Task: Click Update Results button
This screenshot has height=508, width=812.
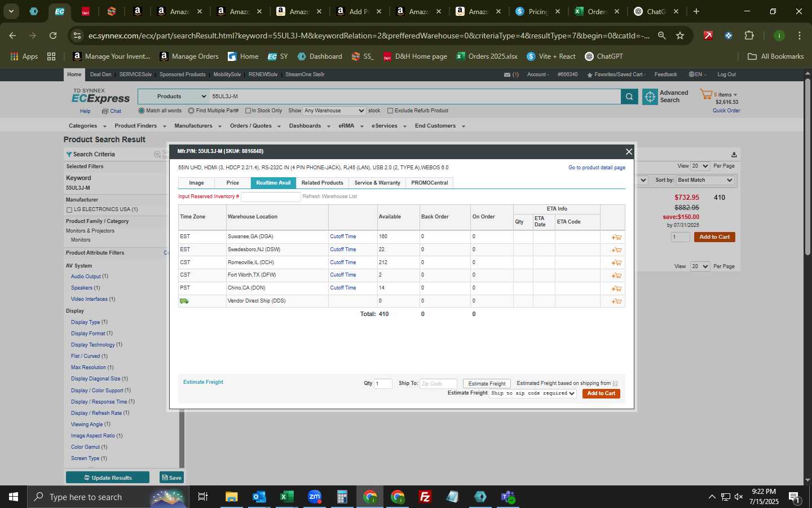Action: click(x=108, y=478)
